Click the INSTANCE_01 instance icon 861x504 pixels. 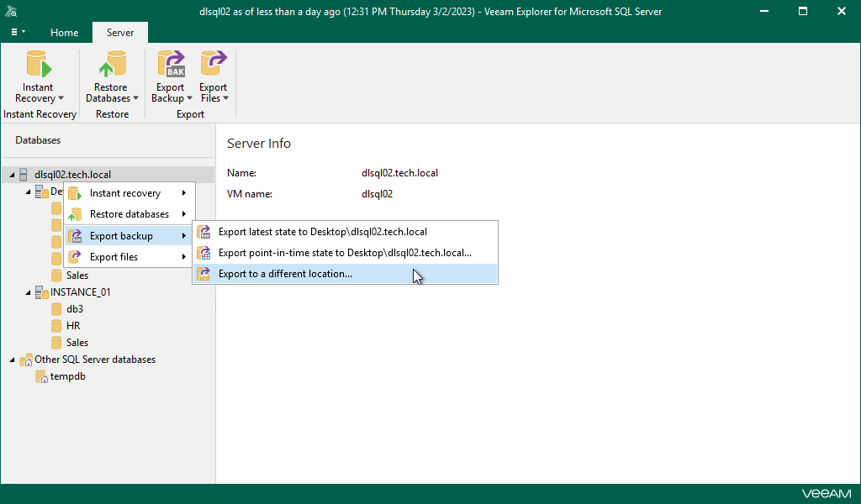(42, 292)
